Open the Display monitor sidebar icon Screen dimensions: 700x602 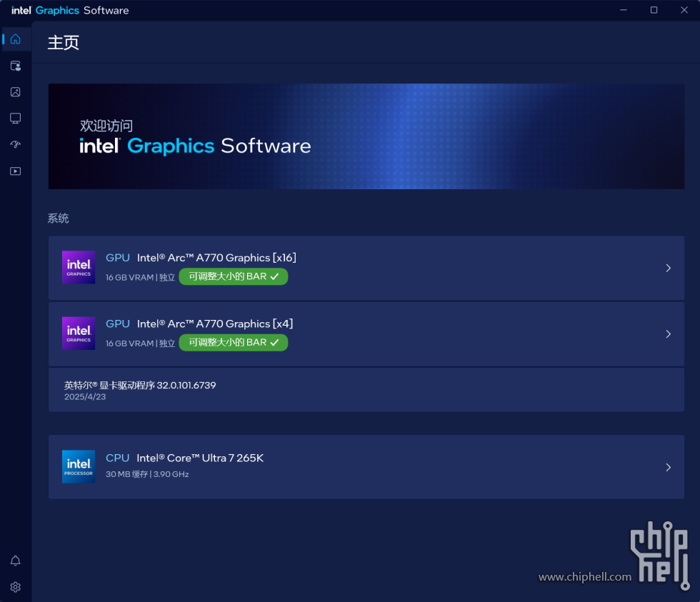pyautogui.click(x=16, y=119)
